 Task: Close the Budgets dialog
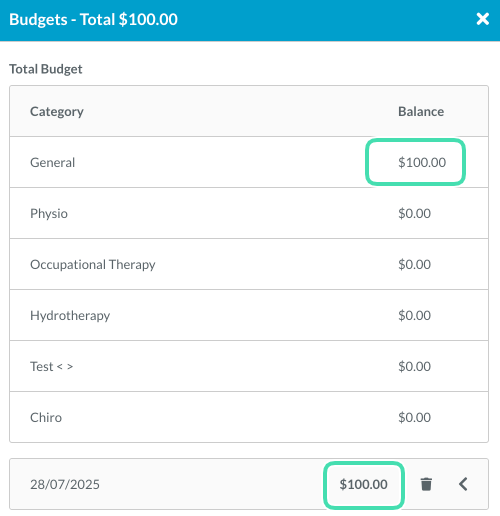tap(482, 19)
